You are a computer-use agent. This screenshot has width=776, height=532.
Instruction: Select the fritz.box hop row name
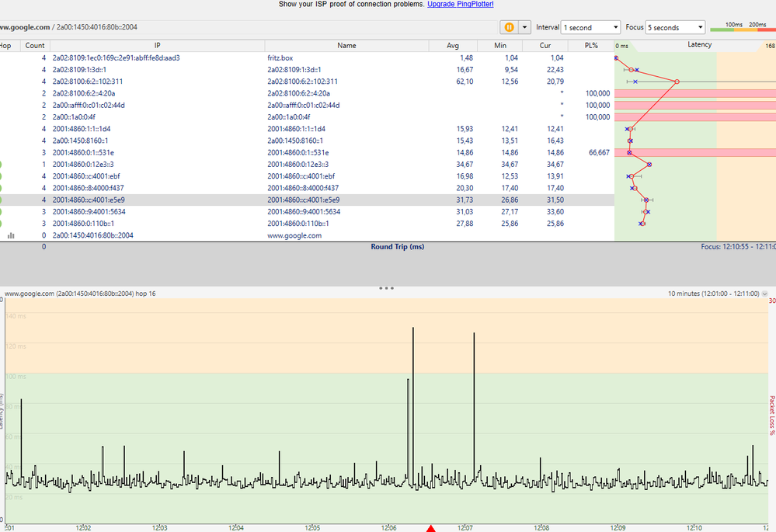tap(280, 58)
